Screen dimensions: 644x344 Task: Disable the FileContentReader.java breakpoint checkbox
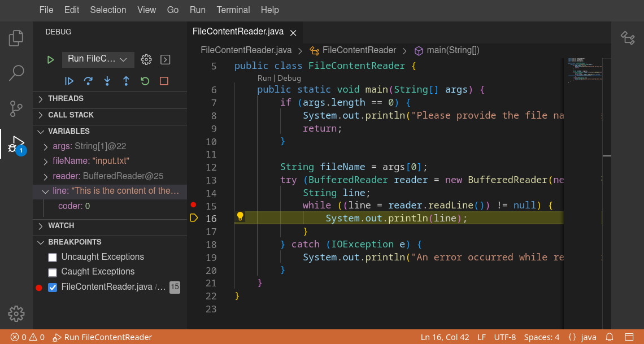(x=53, y=287)
